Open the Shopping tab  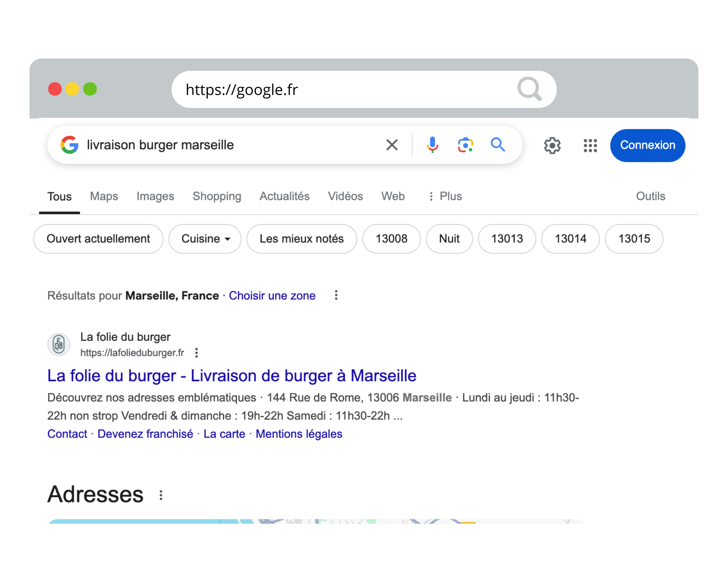click(x=217, y=196)
